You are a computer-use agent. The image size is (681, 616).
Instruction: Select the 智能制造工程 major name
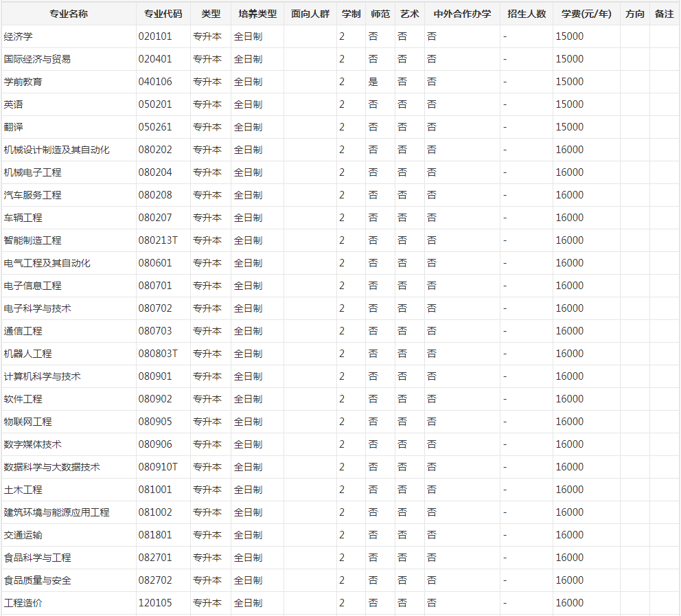pos(32,240)
